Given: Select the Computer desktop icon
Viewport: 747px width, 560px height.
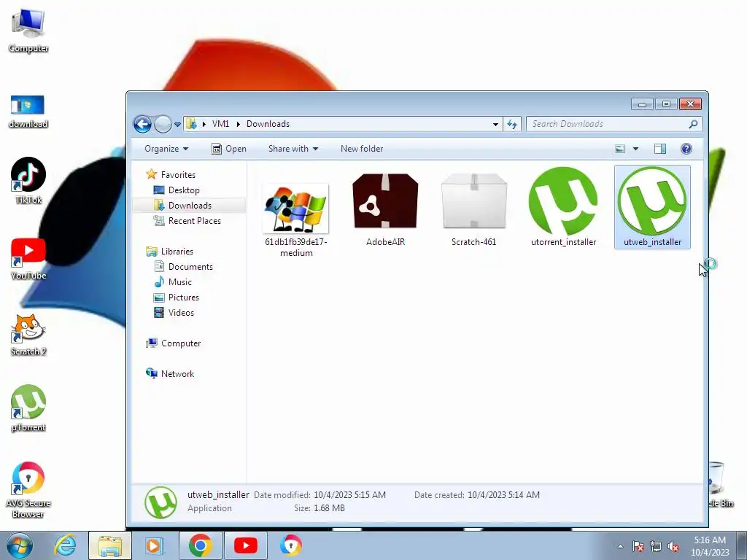Looking at the screenshot, I should tap(28, 31).
